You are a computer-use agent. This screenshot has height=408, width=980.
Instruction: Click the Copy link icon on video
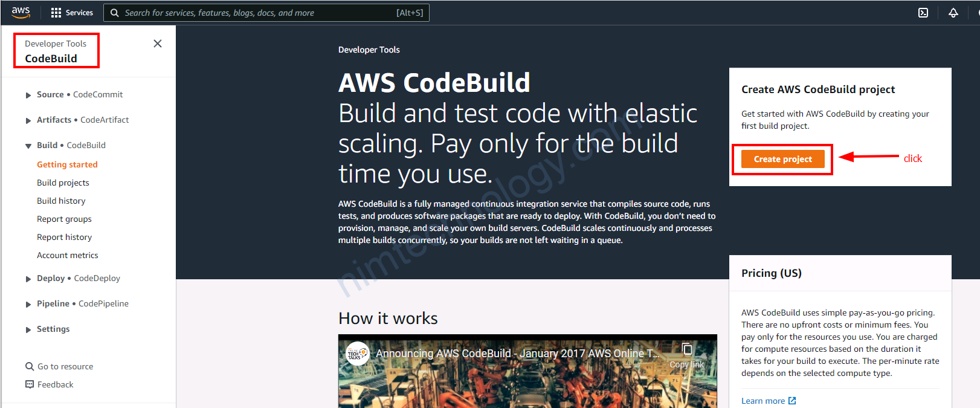[x=687, y=349]
